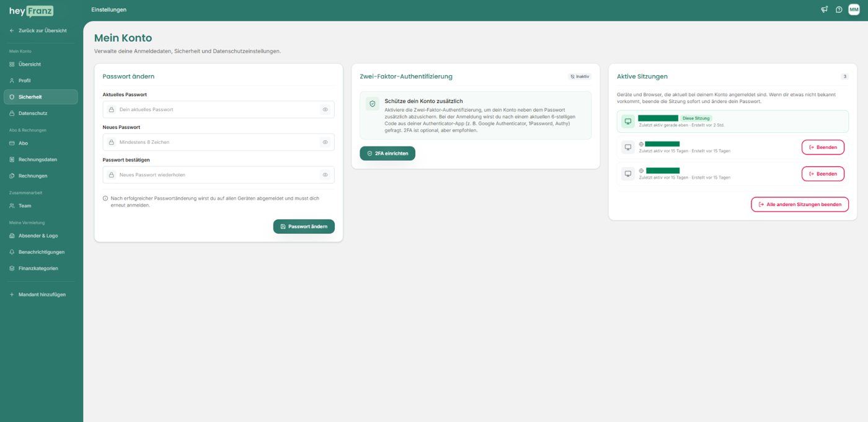The width and height of the screenshot is (868, 422).
Task: Click the Inaktiv status badge
Action: (x=580, y=76)
